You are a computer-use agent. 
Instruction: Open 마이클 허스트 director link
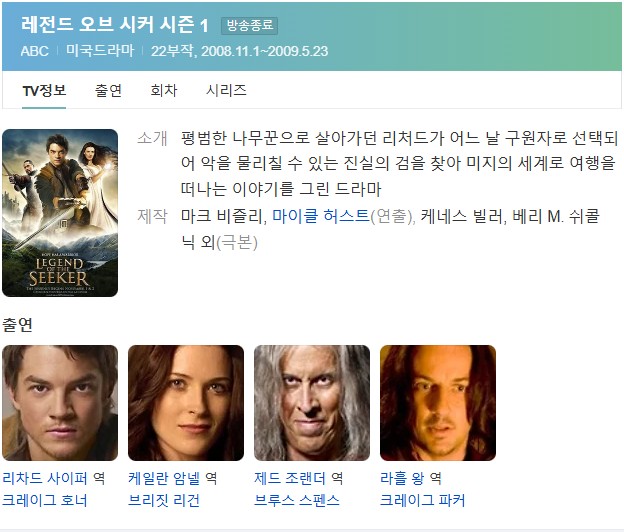(x=321, y=216)
